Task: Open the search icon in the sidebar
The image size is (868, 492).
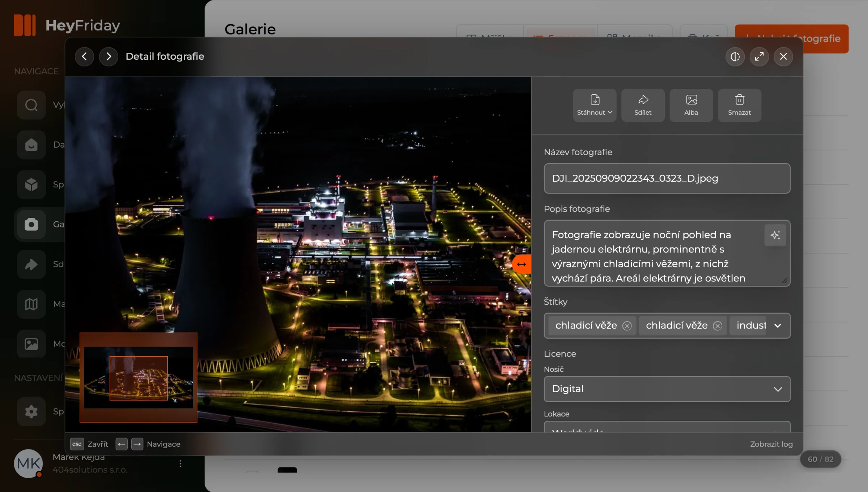Action: [31, 105]
